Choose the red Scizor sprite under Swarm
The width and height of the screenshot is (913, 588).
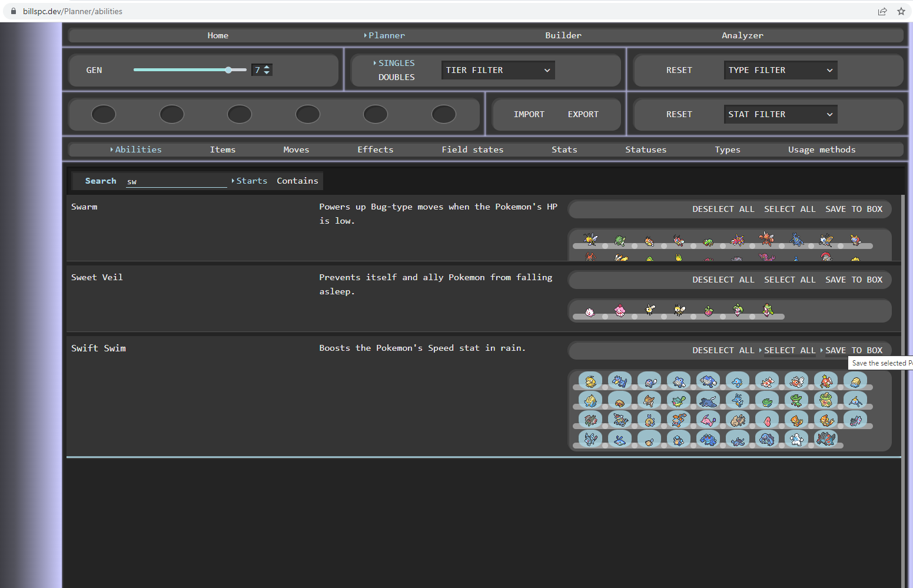[767, 238]
